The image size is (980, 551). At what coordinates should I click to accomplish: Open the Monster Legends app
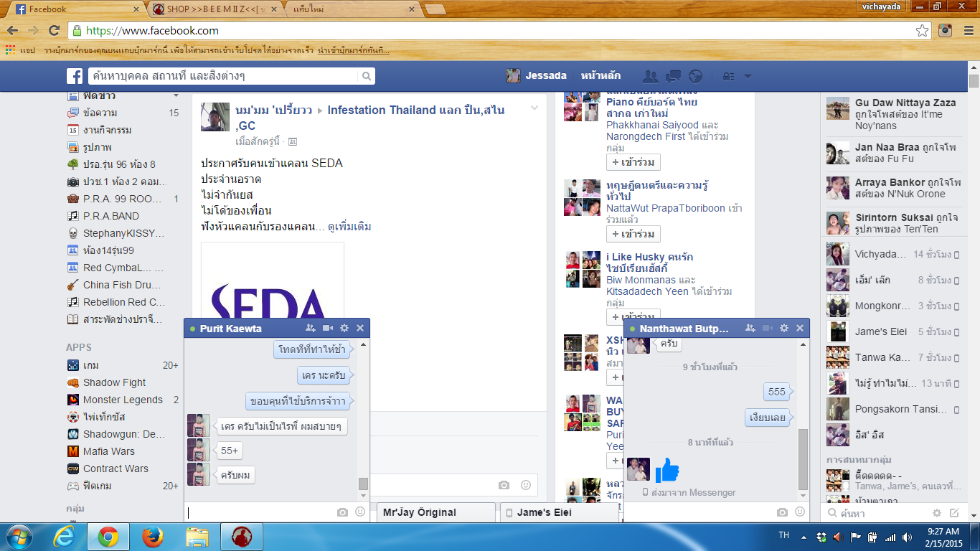123,400
